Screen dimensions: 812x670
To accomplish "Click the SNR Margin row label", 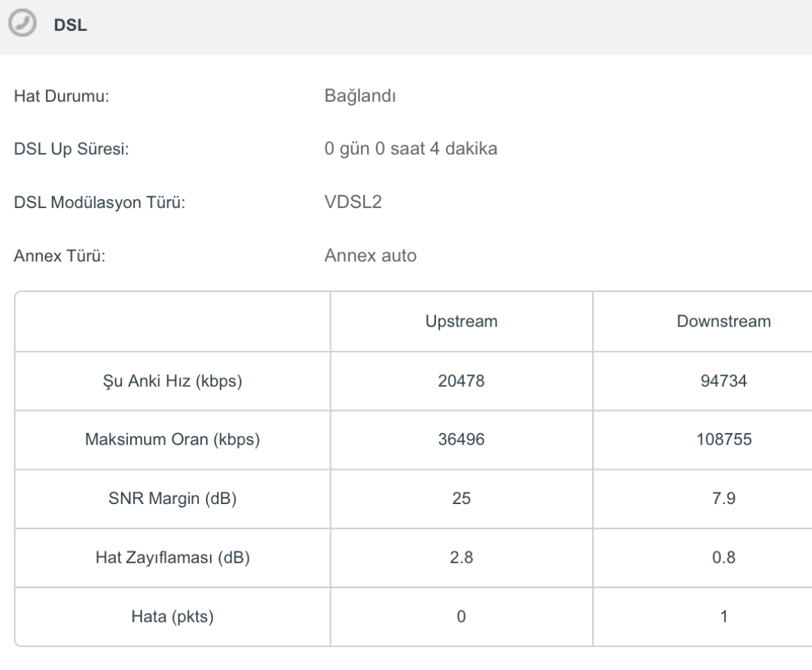I will [x=172, y=498].
